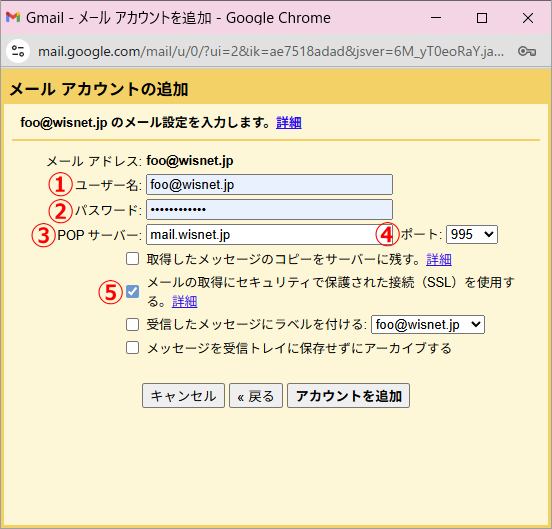Enable 'ラベルを付ける' checkbox
This screenshot has width=552, height=529.
132,324
